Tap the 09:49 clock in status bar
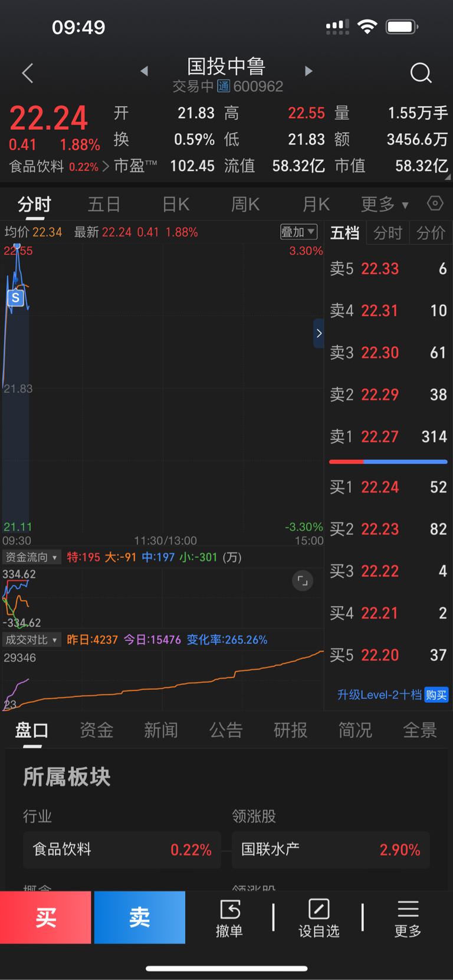 (x=78, y=27)
